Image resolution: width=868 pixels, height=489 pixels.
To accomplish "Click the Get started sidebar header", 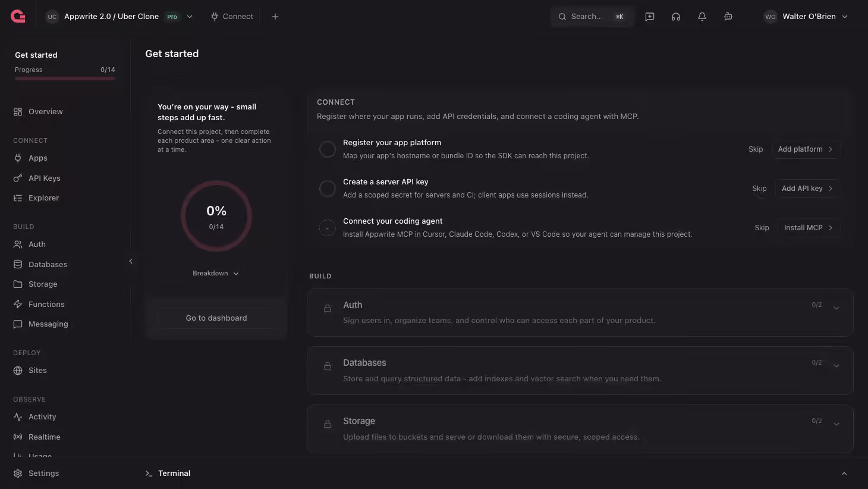I will point(36,55).
